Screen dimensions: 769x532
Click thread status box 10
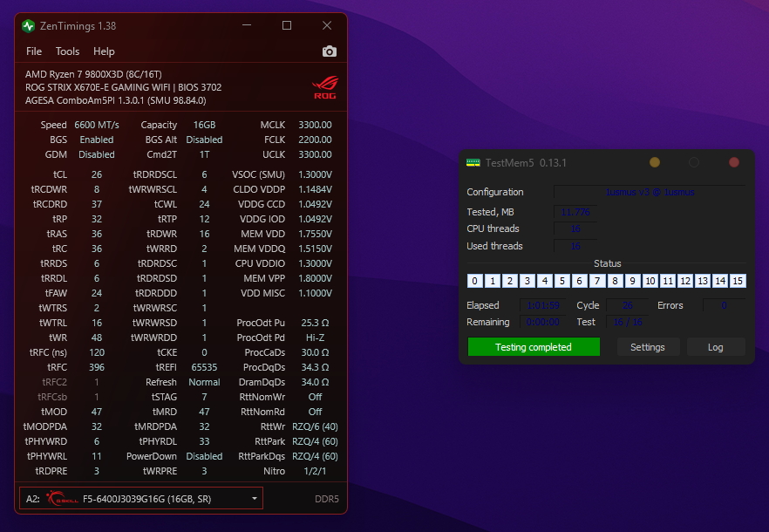[x=650, y=281]
